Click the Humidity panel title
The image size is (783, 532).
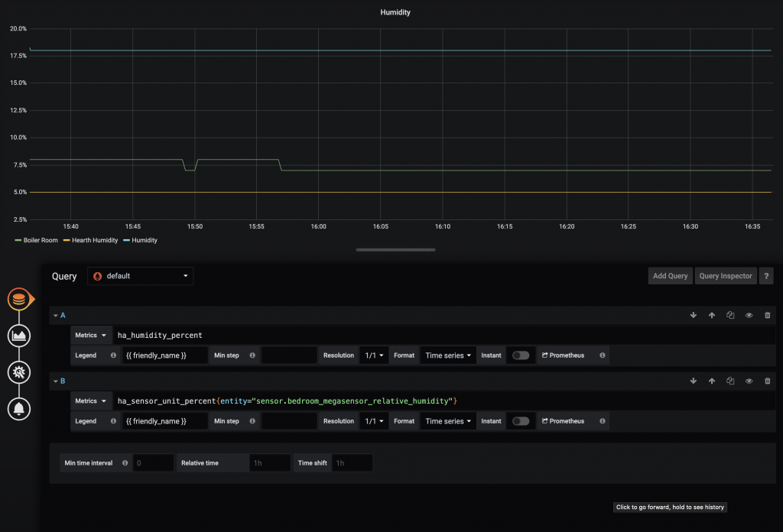[x=395, y=12]
